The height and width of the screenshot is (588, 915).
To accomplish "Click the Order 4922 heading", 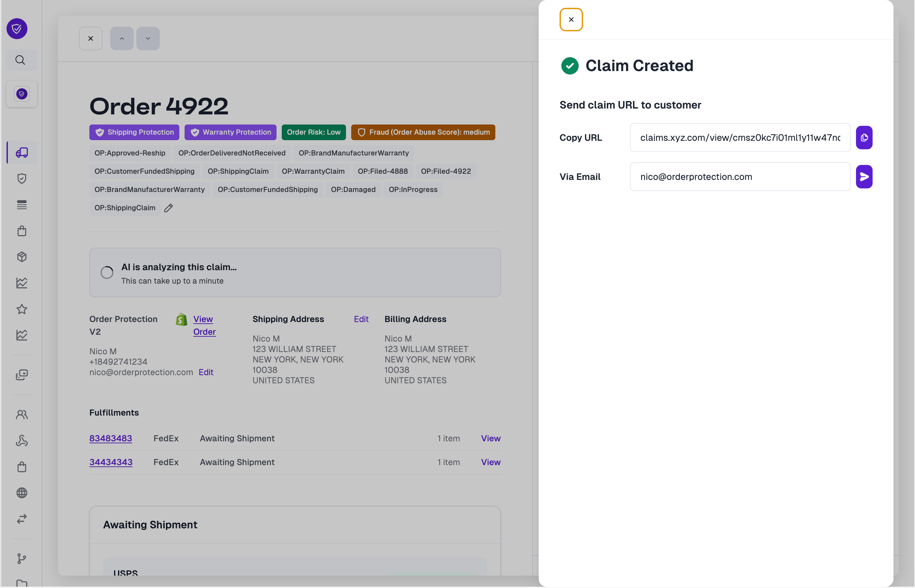I will click(159, 106).
